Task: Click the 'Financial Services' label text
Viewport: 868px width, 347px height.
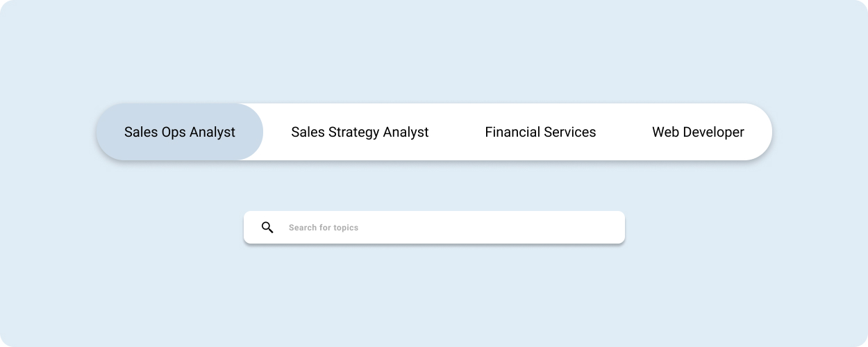Action: (x=540, y=132)
